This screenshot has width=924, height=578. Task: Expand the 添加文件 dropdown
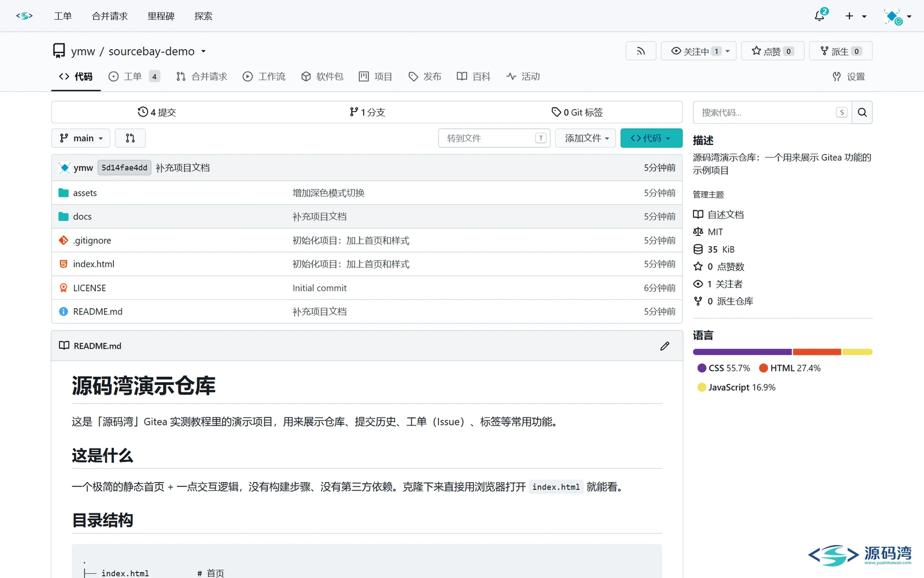[x=586, y=138]
